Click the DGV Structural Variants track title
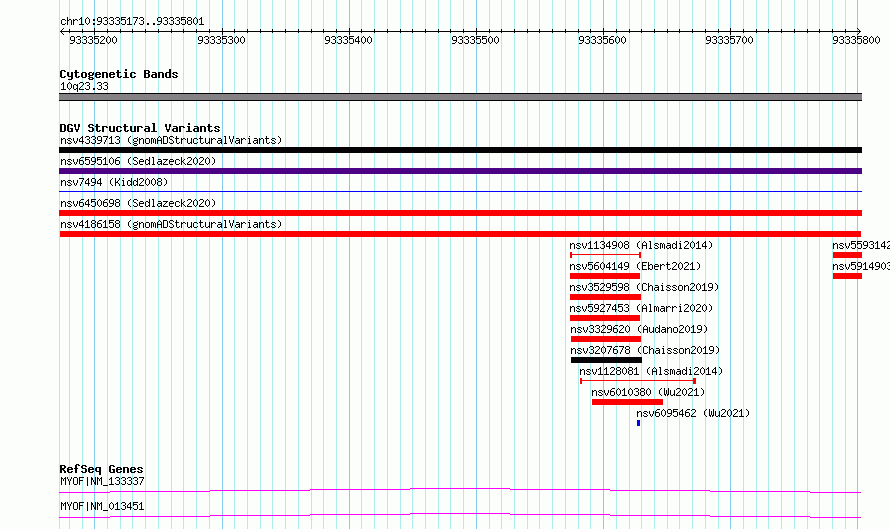This screenshot has height=529, width=890. pyautogui.click(x=140, y=128)
